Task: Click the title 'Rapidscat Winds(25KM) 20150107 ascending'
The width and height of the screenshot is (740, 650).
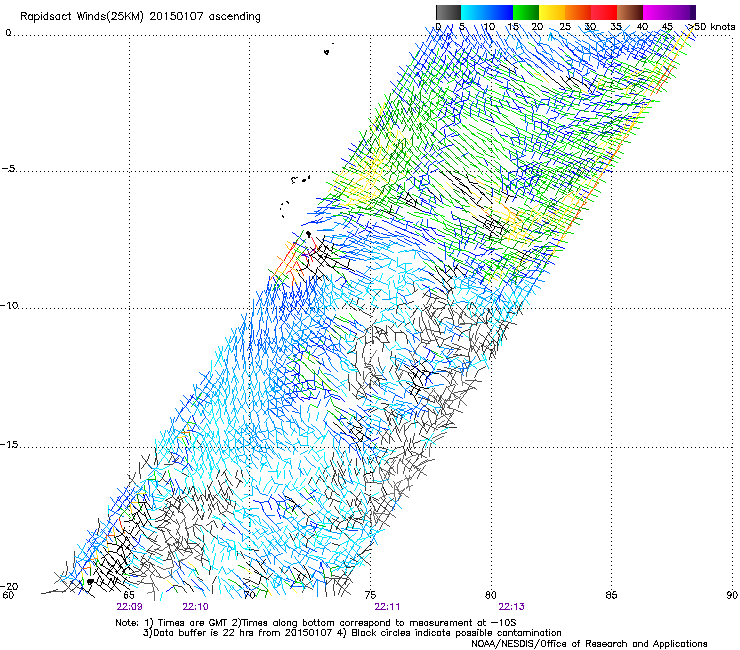Action: tap(140, 17)
